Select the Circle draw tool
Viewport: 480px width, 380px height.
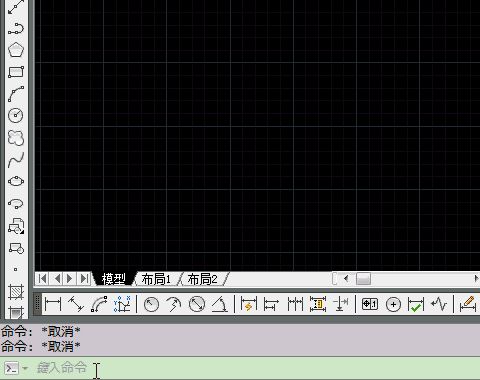[x=16, y=115]
